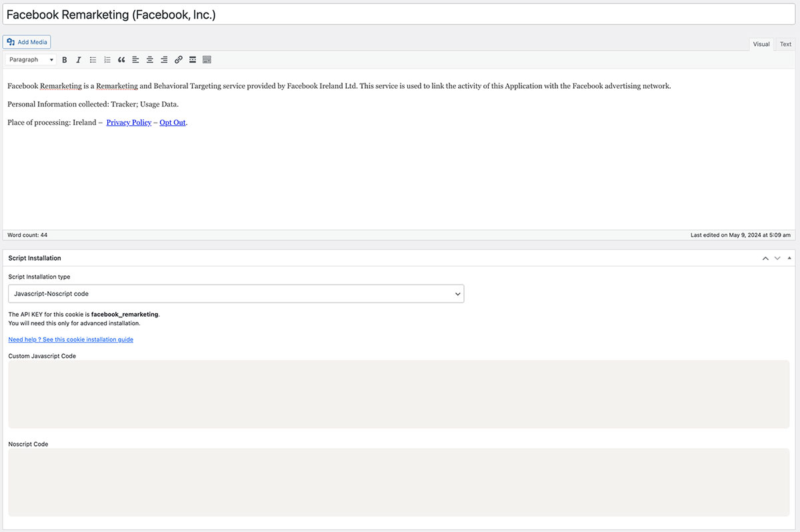Apply blockquote formatting
The width and height of the screenshot is (800, 532).
121,60
